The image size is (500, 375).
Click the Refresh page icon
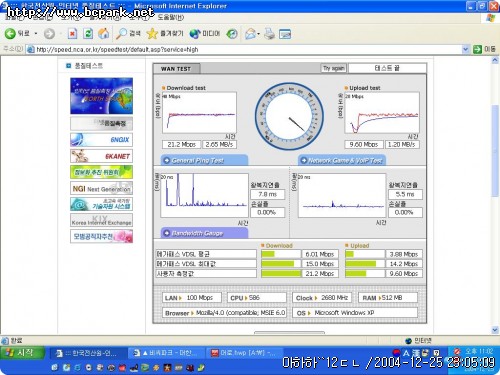88,34
